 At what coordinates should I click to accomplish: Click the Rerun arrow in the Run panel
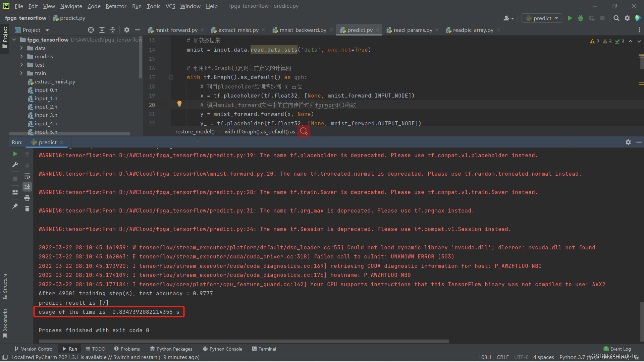coord(15,154)
